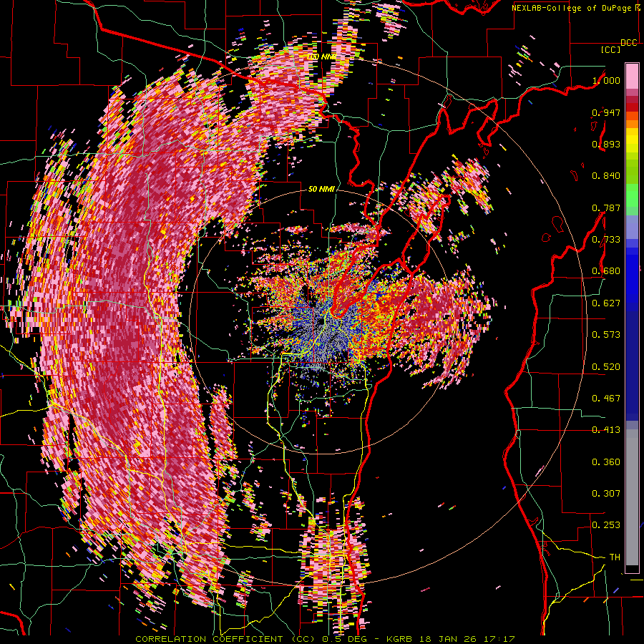This screenshot has width=644, height=644.
Task: Click the 0.840 scale label
Action: 606,176
